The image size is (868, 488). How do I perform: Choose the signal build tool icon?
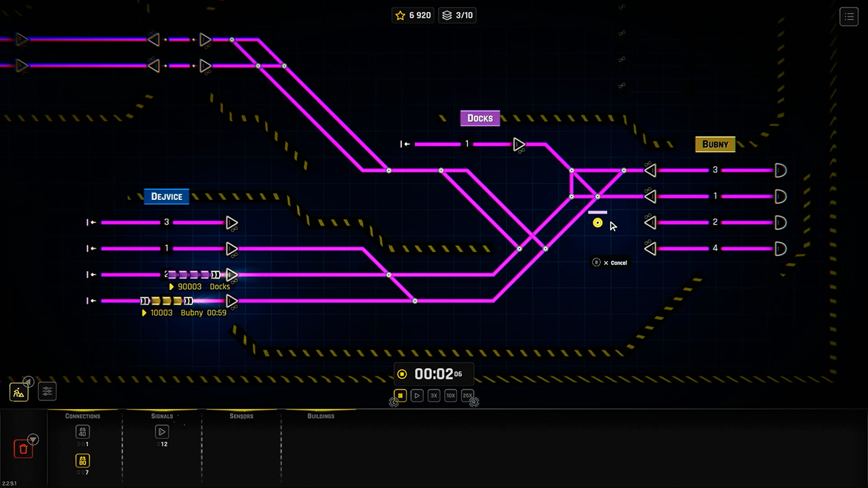click(162, 432)
